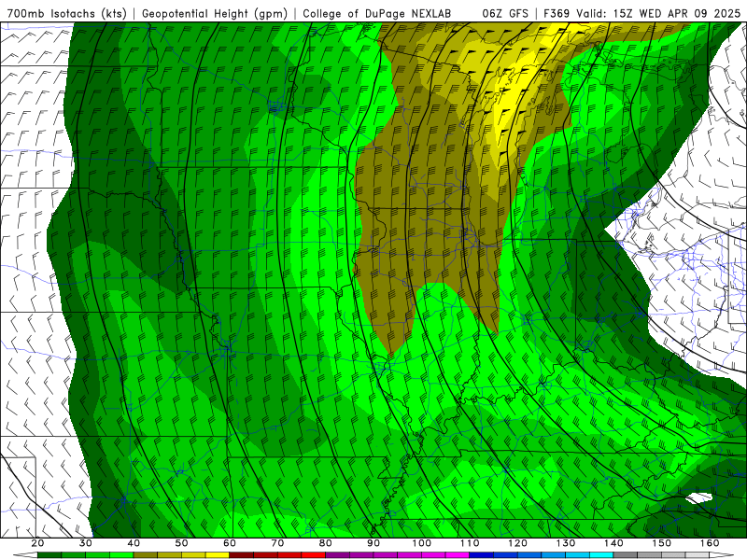Viewport: 747px width, 560px height.
Task: Select the cyan swatch just below 140 kts
Action: click(x=601, y=555)
